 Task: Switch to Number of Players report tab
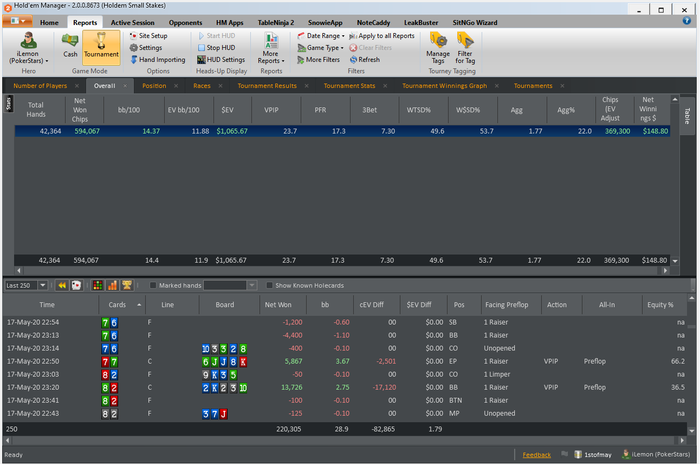coord(40,86)
